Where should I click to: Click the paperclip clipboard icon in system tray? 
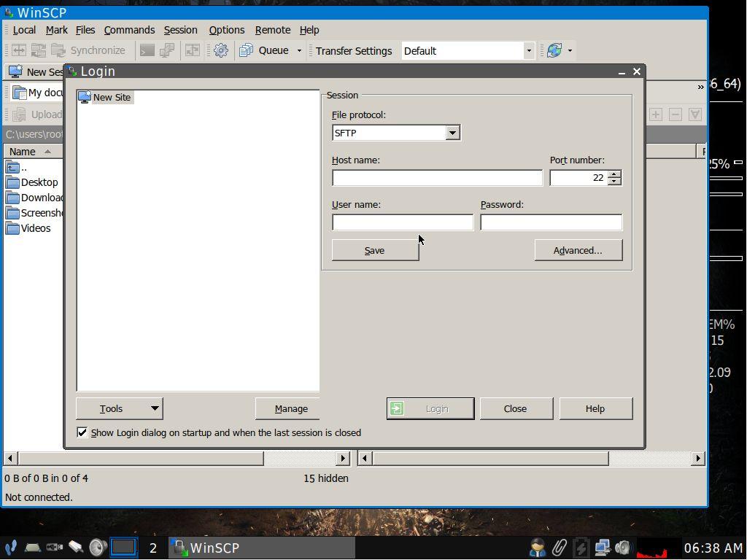point(560,548)
